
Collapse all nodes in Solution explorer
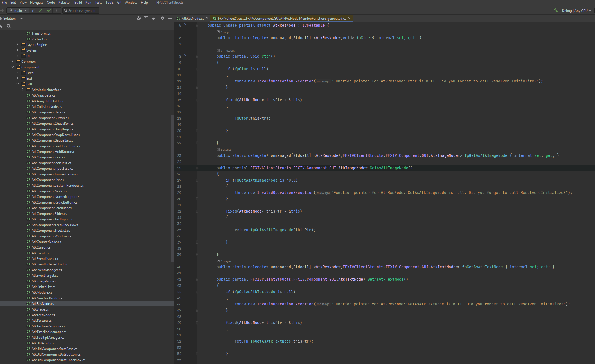153,18
